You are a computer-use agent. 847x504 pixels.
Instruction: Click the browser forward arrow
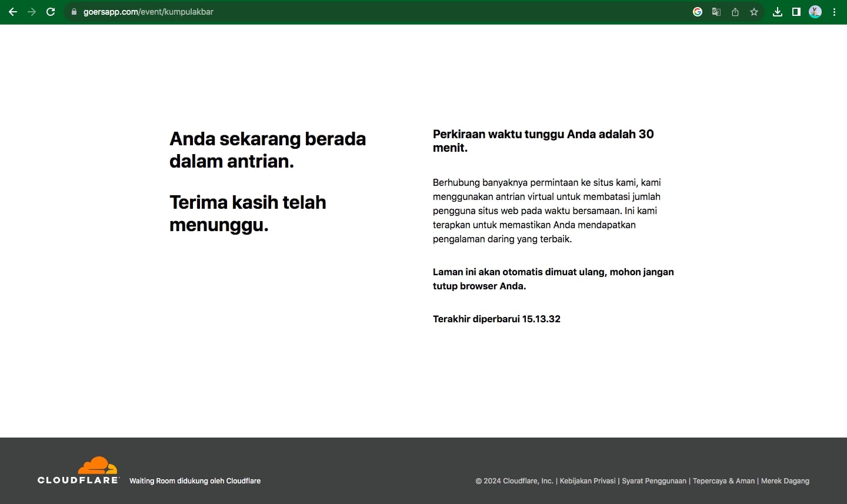[32, 12]
